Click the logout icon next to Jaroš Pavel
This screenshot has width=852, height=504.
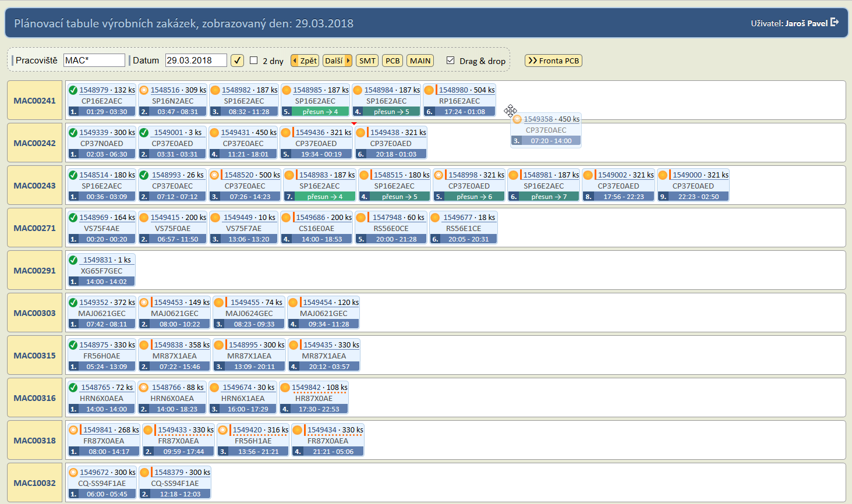[x=835, y=23]
